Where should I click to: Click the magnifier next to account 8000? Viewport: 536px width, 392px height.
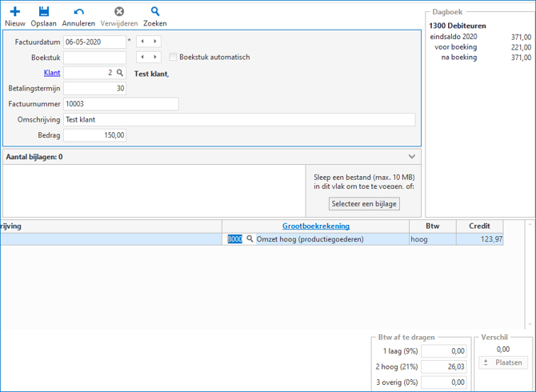(x=250, y=239)
